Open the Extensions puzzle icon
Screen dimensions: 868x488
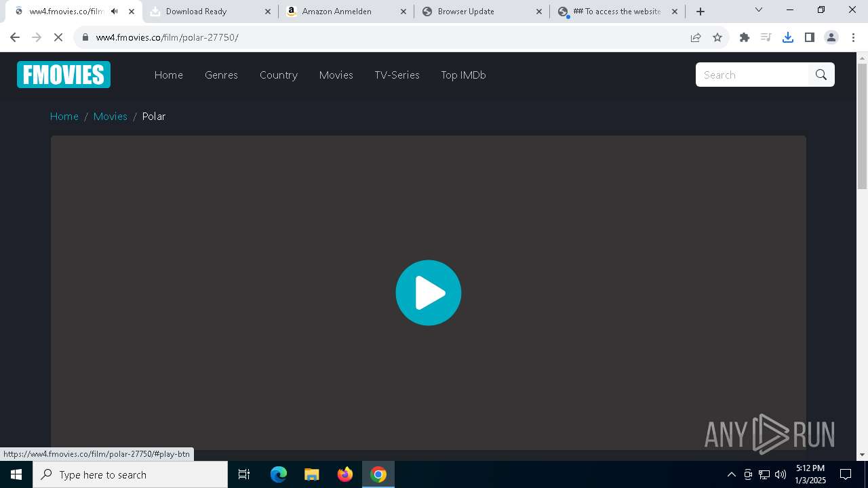[x=745, y=37]
